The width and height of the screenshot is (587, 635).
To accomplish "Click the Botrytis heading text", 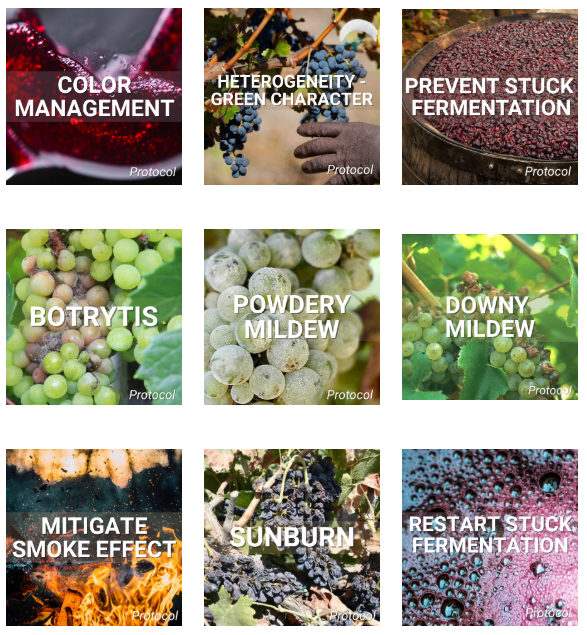I will (x=94, y=317).
